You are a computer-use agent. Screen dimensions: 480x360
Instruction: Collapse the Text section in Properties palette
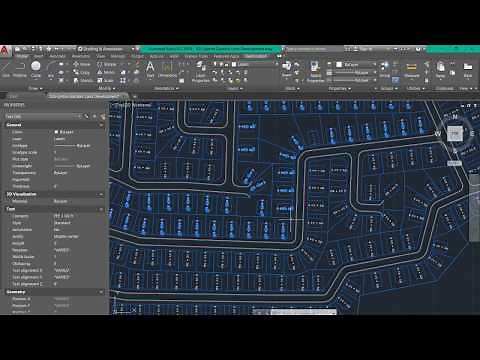pos(101,209)
